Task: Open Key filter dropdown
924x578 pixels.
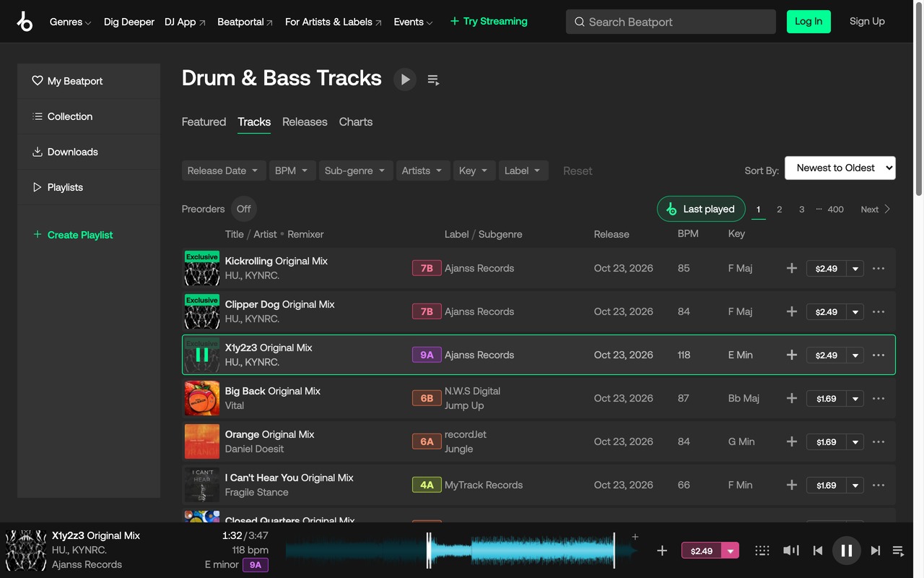Action: coord(474,171)
